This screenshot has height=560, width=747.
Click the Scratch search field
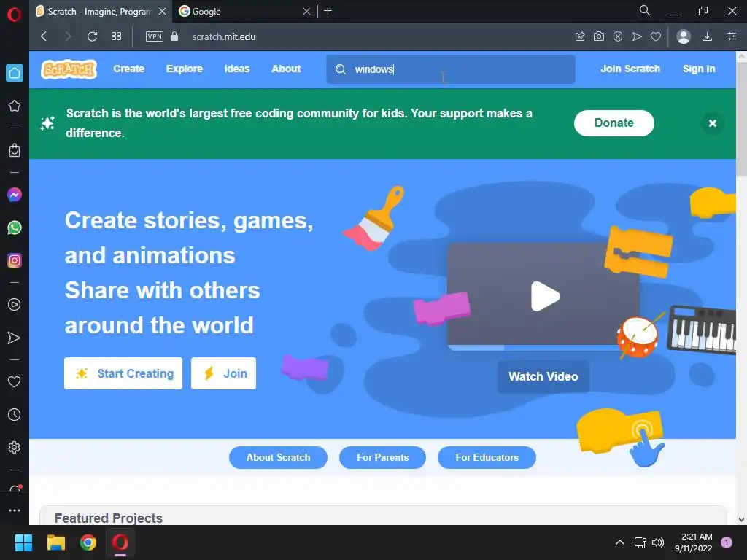[x=451, y=69]
